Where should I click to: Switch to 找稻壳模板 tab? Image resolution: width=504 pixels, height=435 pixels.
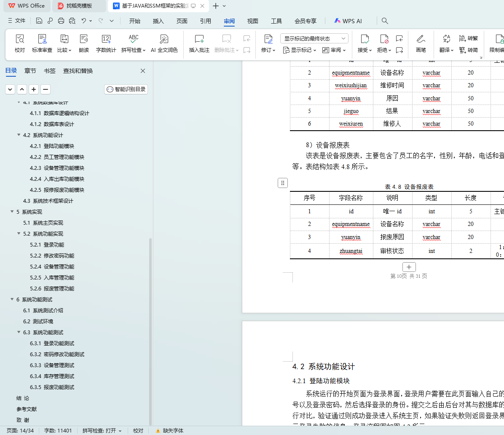point(79,6)
